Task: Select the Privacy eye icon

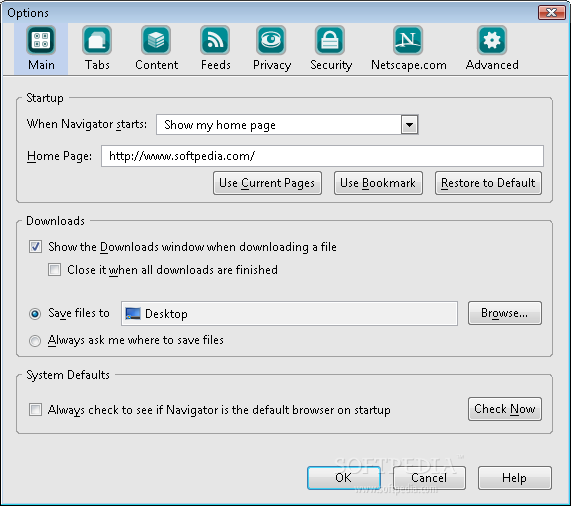Action: point(271,40)
